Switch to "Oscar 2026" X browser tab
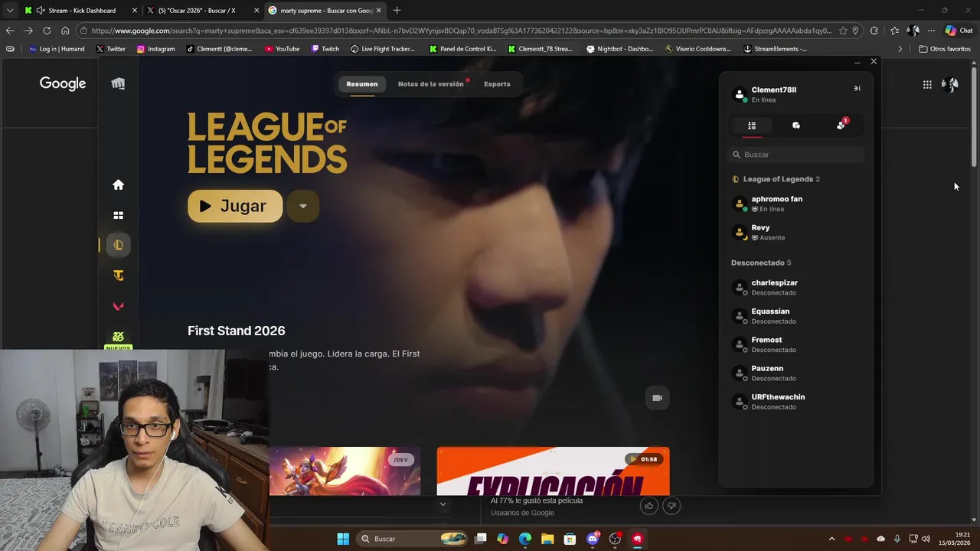Viewport: 980px width, 551px height. coord(202,11)
